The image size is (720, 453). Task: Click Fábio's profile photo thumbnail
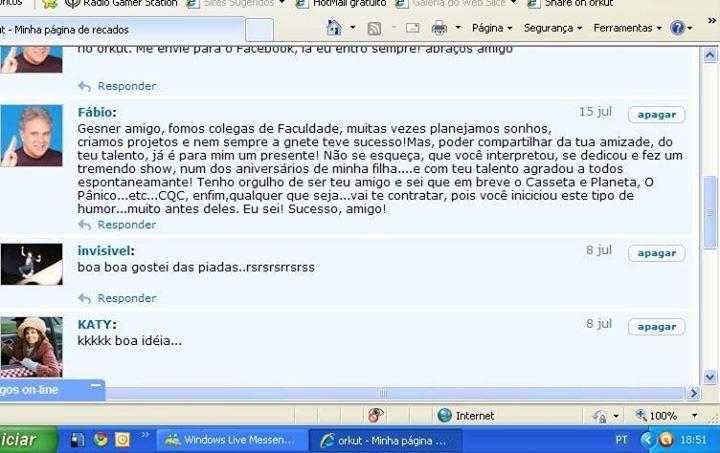[x=31, y=135]
